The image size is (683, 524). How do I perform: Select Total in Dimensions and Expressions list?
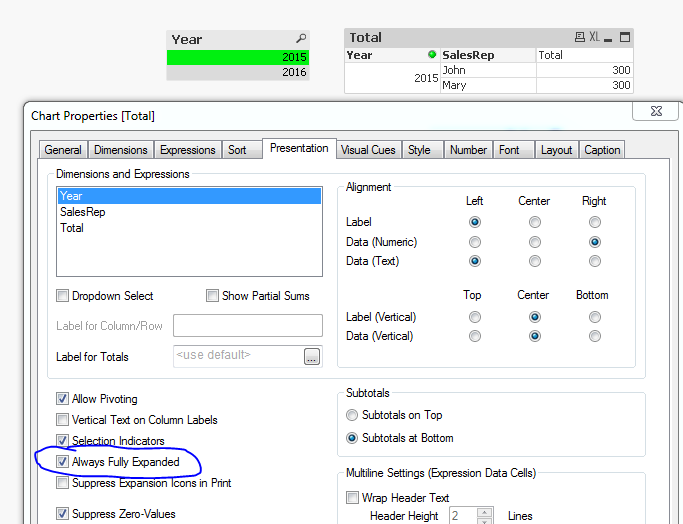click(x=189, y=228)
